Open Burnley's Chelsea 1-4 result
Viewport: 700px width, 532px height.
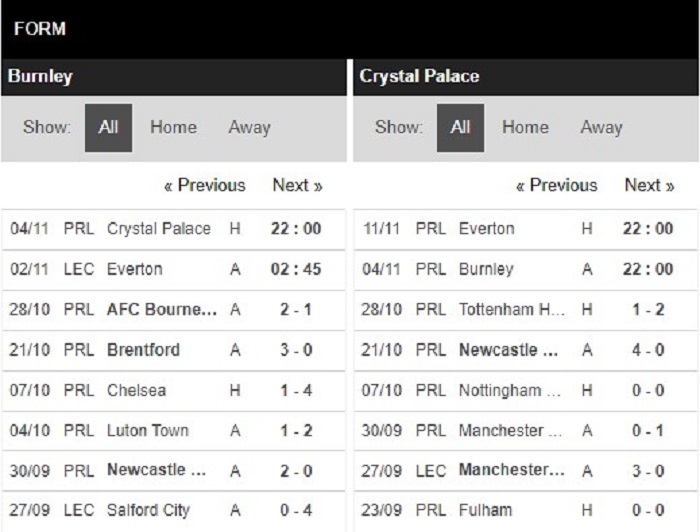[173, 391]
